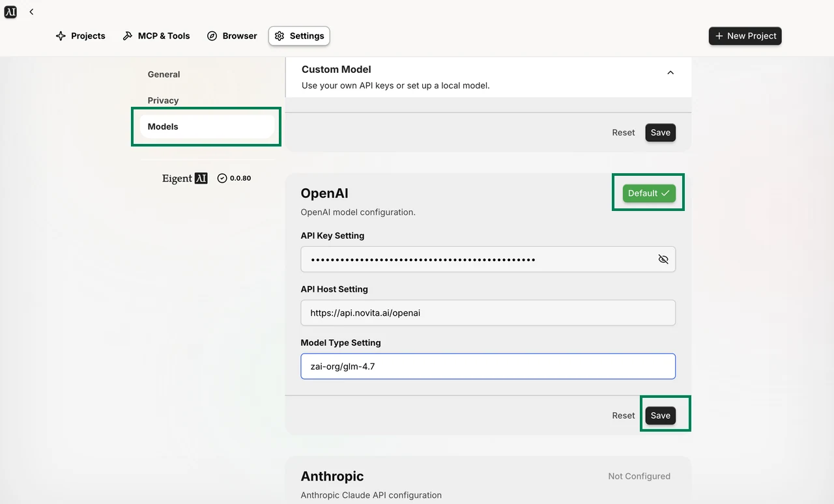Click the Eigent AI logo in the sidebar
834x504 pixels.
click(185, 178)
